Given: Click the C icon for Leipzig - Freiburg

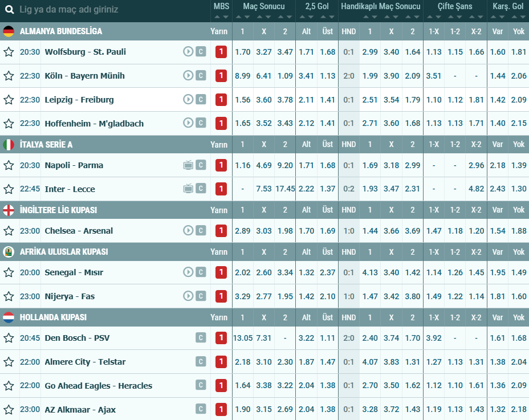Looking at the screenshot, I should coord(201,100).
